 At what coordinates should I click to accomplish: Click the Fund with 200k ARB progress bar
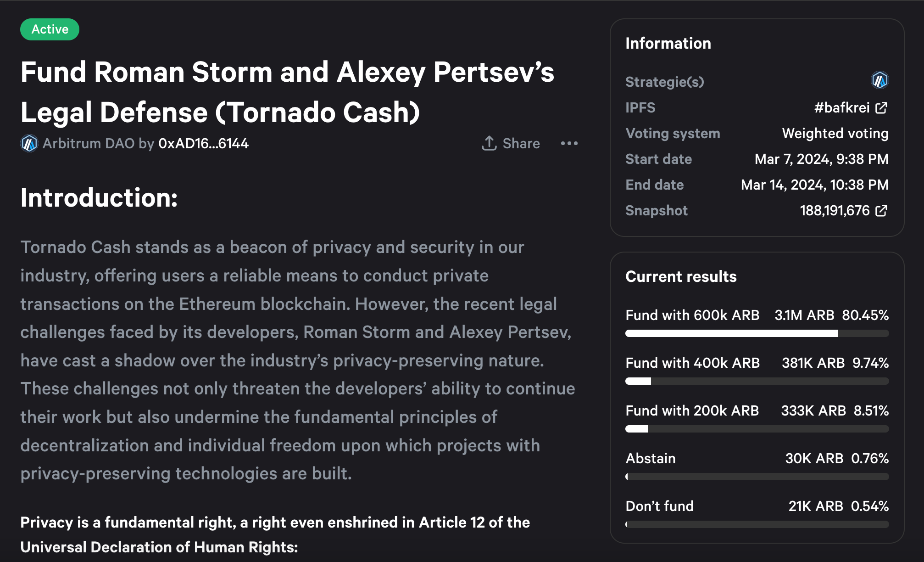(x=757, y=429)
